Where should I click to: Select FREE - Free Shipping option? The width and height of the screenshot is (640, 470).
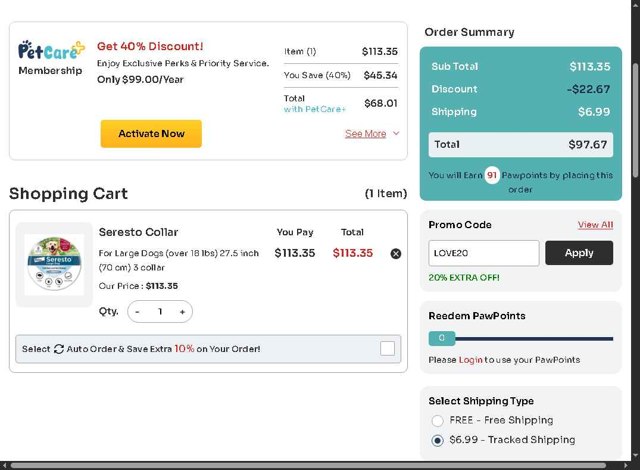[438, 420]
